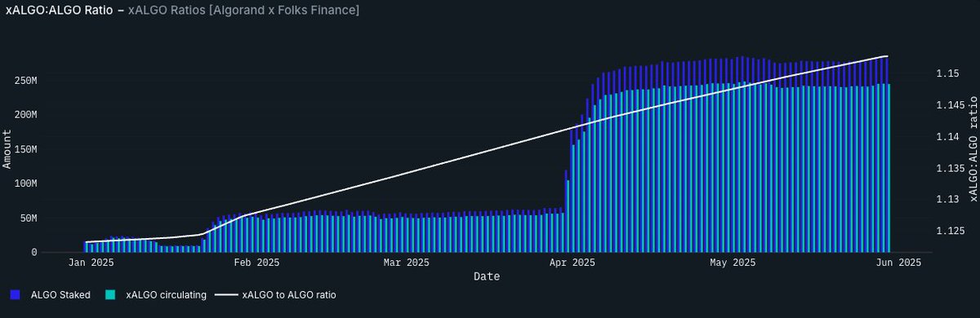Click the Feb 2025 x-axis label
Image resolution: width=980 pixels, height=318 pixels.
click(257, 263)
